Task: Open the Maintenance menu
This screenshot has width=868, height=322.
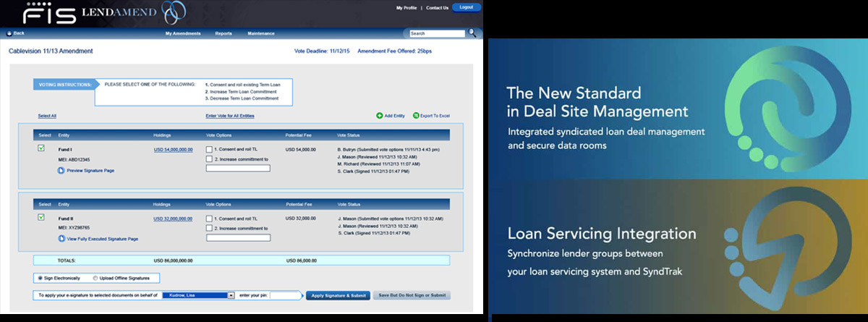Action: [261, 33]
